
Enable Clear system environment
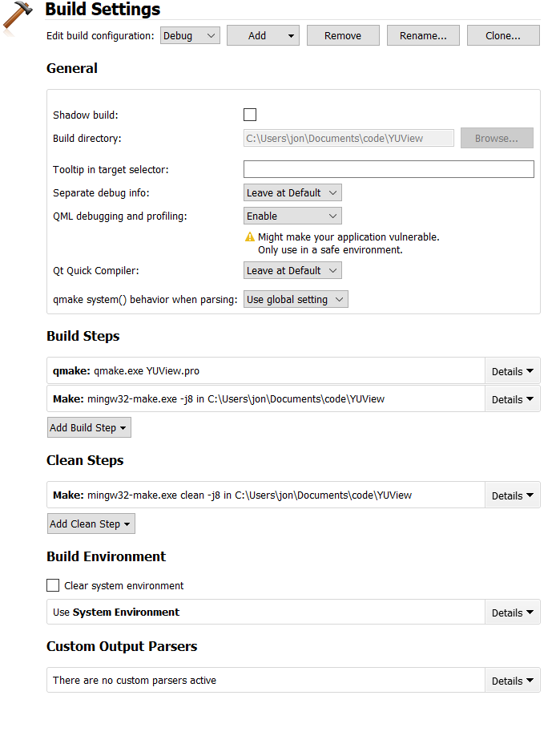point(53,585)
